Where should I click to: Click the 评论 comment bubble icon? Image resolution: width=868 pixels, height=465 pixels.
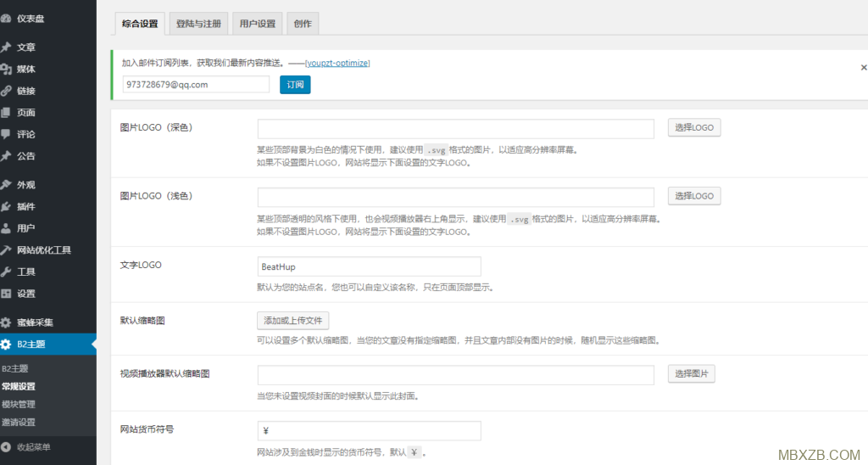coord(6,134)
